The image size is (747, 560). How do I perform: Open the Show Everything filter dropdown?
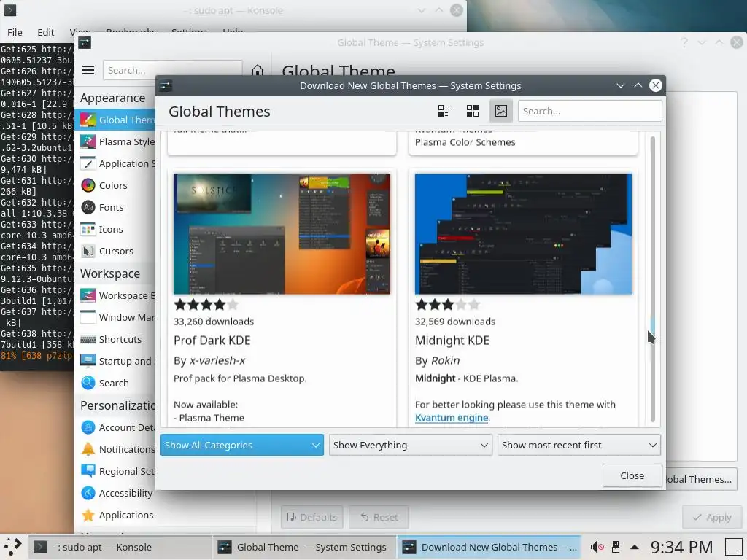pos(411,445)
